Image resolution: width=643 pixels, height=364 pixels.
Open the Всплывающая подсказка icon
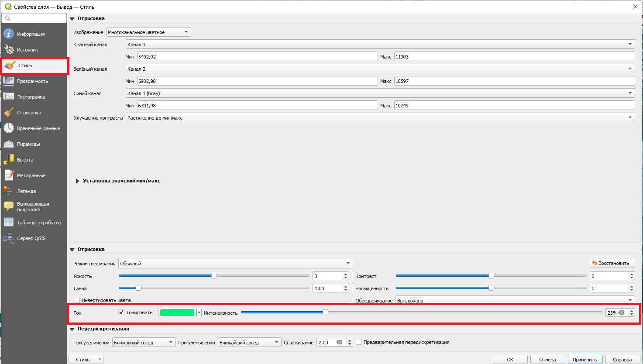[x=9, y=206]
